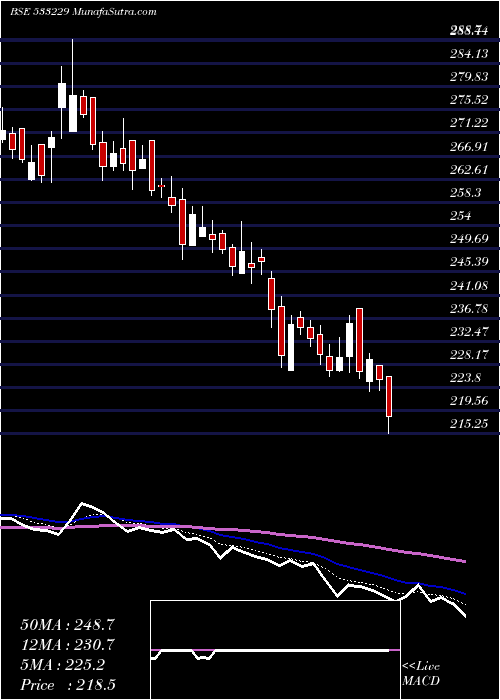Select the 254 price axis label
This screenshot has height=700, width=500.
(x=461, y=216)
